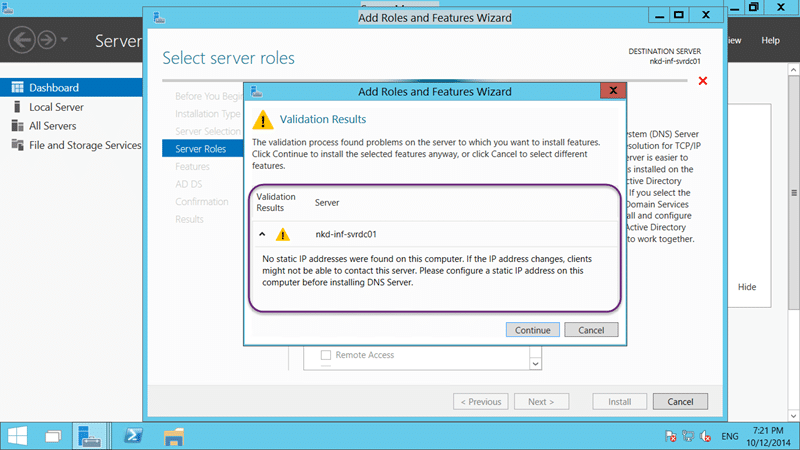
Task: Open Dashboard in Server Manager sidebar
Action: (x=71, y=87)
